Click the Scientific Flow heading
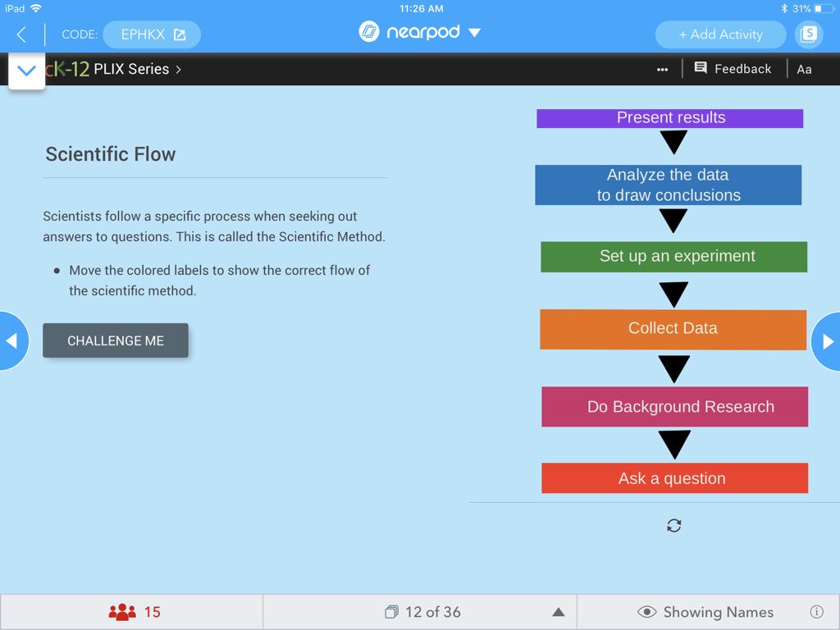This screenshot has height=630, width=840. point(111,154)
